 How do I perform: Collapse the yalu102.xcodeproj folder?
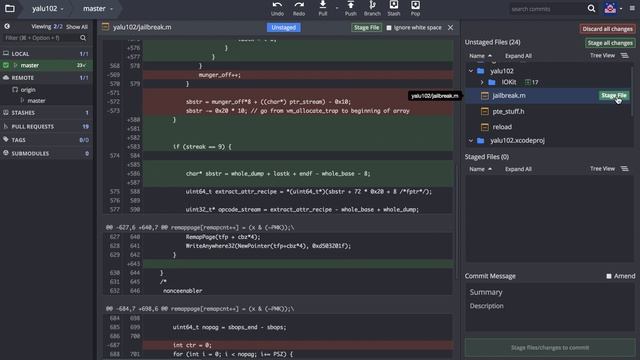pyautogui.click(x=471, y=140)
